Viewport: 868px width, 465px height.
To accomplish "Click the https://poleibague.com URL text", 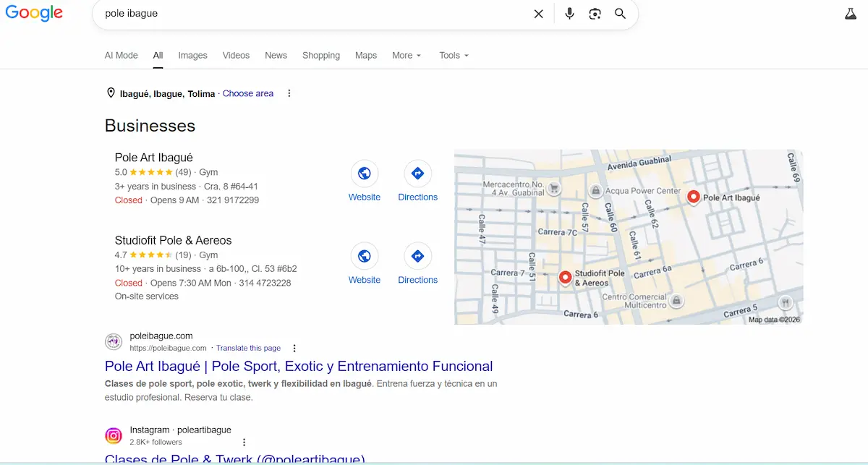I will [x=168, y=348].
